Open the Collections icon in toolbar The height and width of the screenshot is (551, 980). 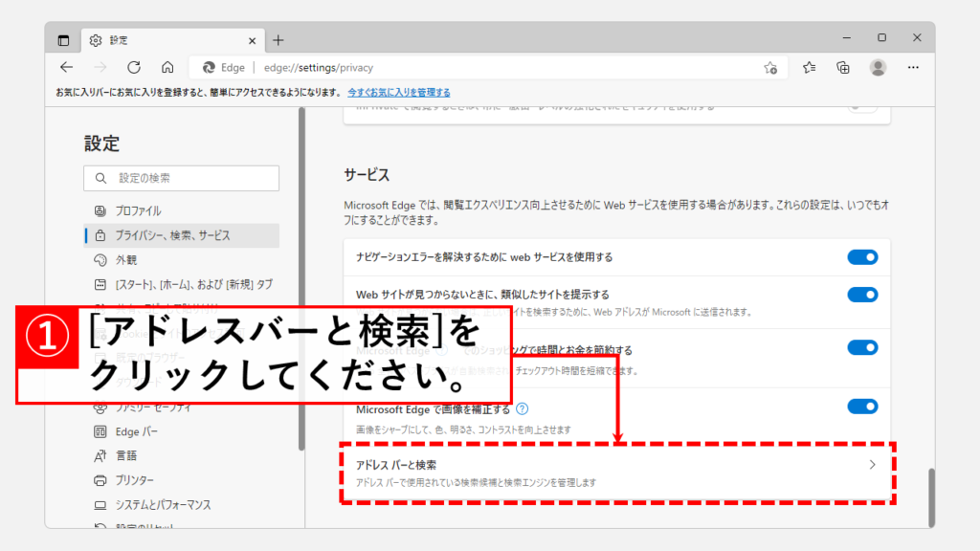[x=843, y=68]
